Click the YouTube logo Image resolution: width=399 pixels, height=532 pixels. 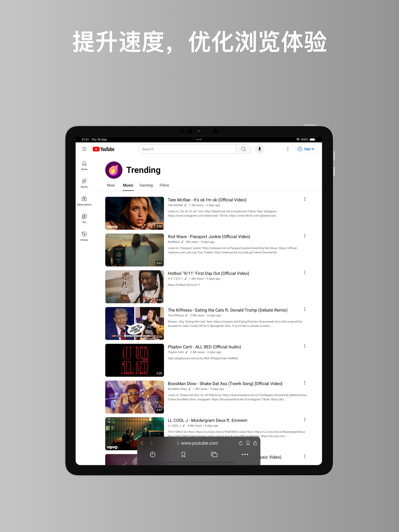(104, 149)
